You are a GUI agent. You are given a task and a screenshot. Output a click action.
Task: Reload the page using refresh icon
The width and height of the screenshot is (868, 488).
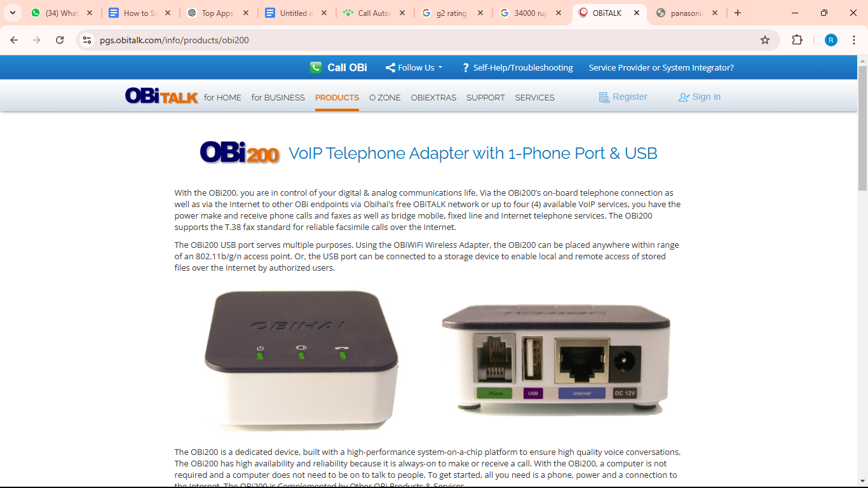pos(60,40)
